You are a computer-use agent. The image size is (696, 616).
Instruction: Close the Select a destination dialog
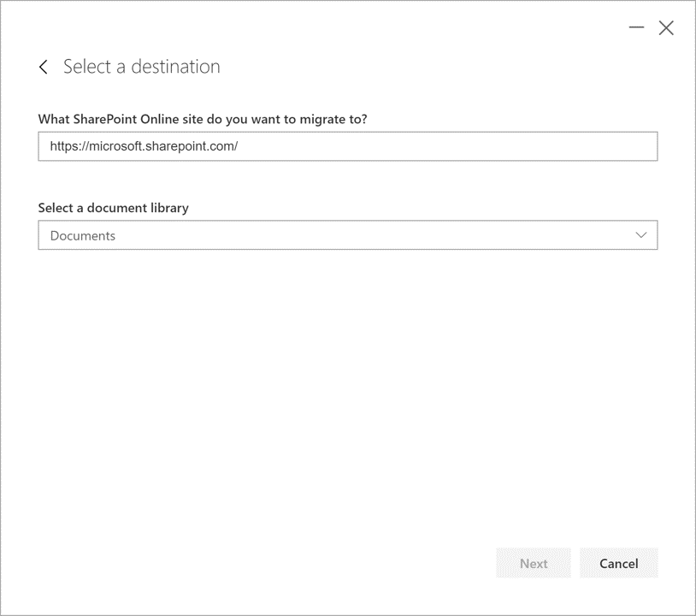click(x=666, y=27)
